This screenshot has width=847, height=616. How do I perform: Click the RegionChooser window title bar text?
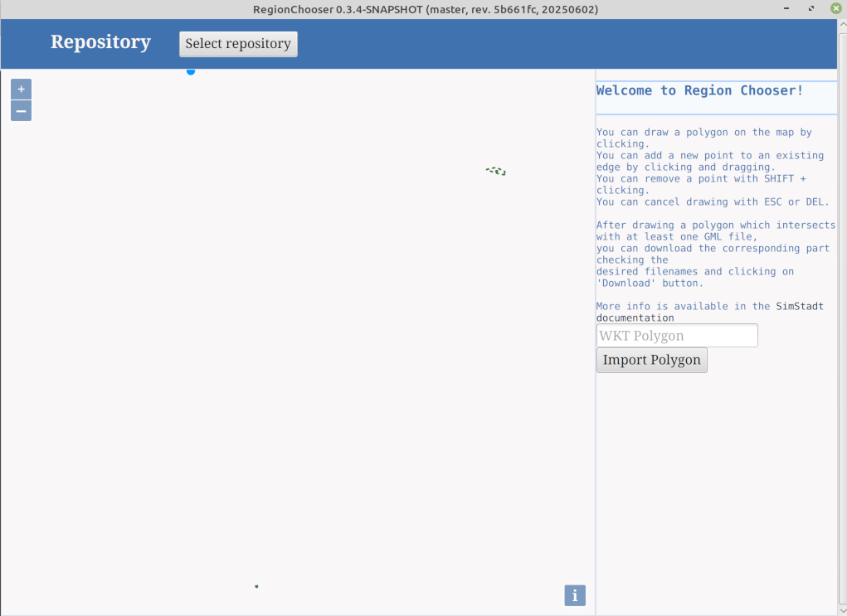click(425, 9)
